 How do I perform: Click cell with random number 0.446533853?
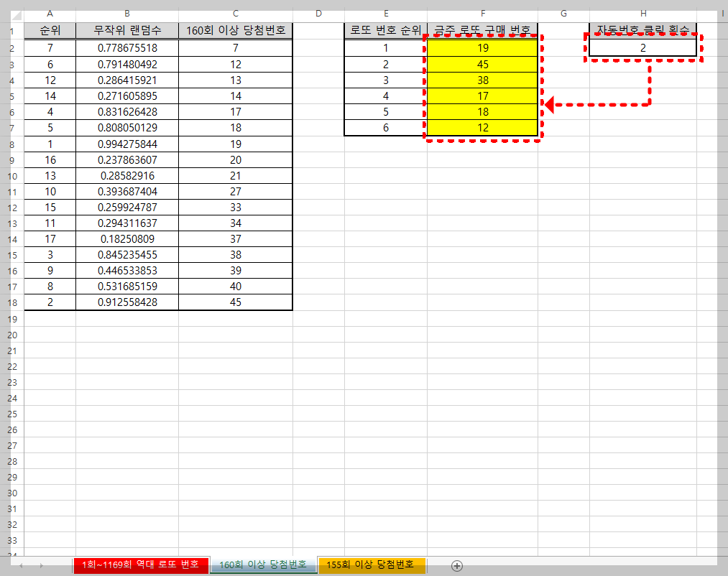pos(127,270)
